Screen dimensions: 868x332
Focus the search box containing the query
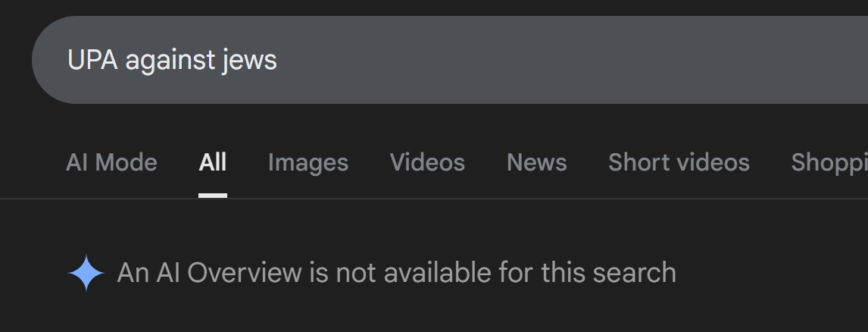(x=449, y=60)
